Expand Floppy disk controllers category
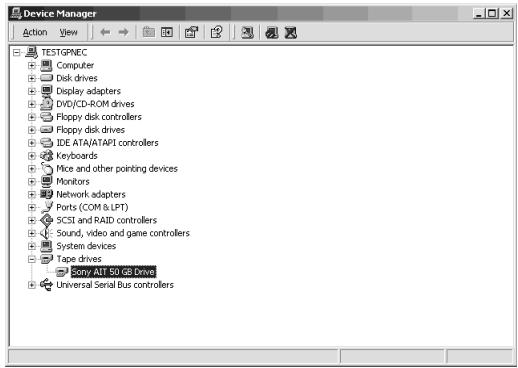518x368 pixels. click(32, 117)
